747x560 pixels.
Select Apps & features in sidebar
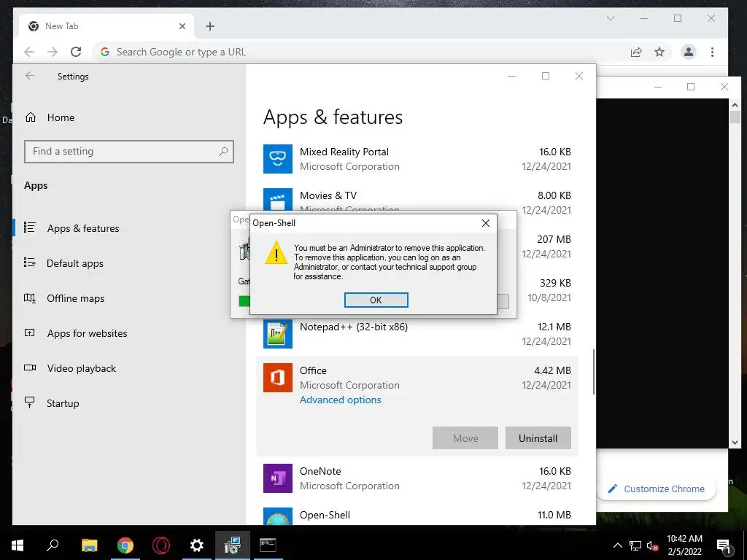(83, 228)
